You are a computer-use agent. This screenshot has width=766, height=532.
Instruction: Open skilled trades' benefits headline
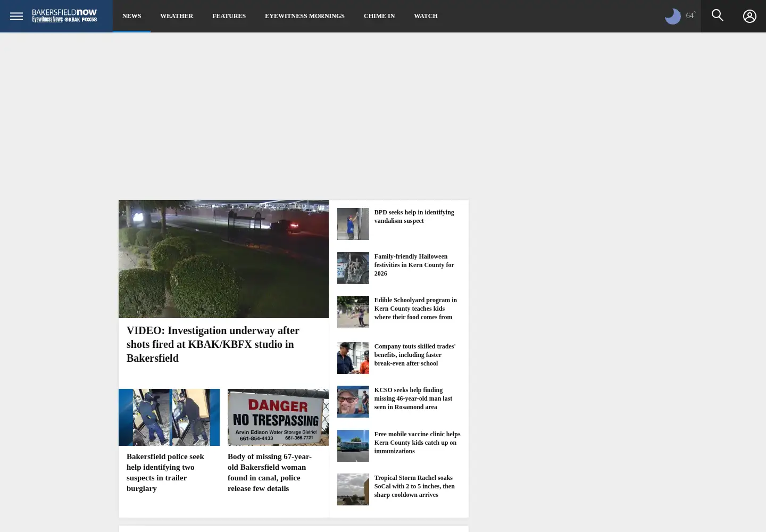[x=415, y=355]
